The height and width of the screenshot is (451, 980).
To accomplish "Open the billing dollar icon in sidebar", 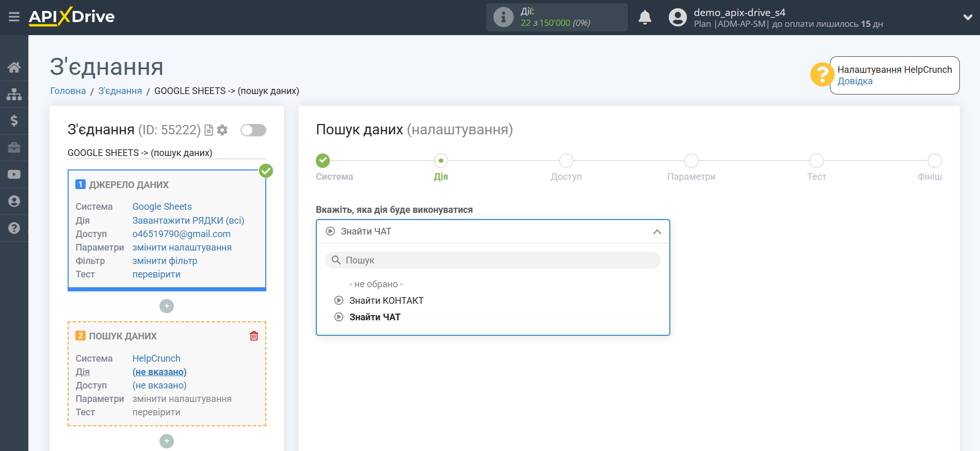I will click(x=14, y=121).
